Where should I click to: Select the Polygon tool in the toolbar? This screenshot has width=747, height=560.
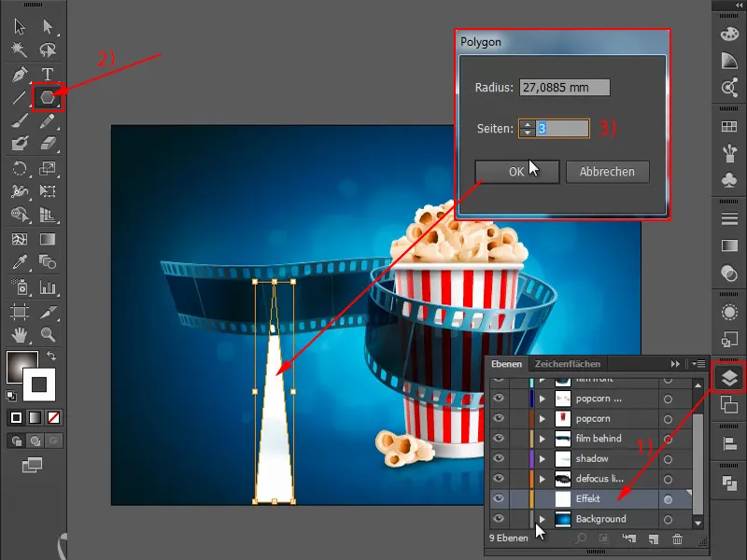tap(48, 97)
